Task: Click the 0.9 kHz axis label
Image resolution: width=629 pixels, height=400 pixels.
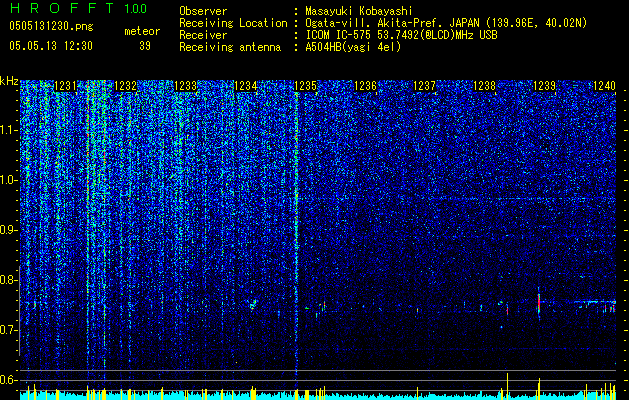Action: click(x=9, y=230)
